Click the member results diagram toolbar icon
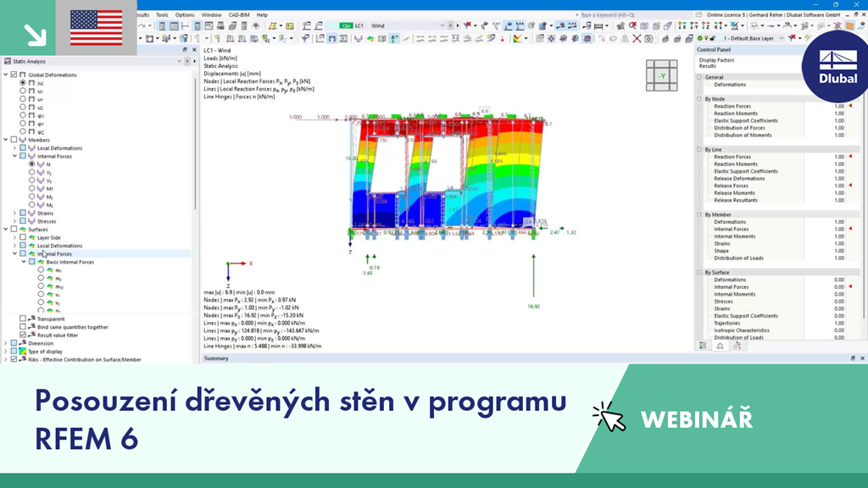 [359, 38]
